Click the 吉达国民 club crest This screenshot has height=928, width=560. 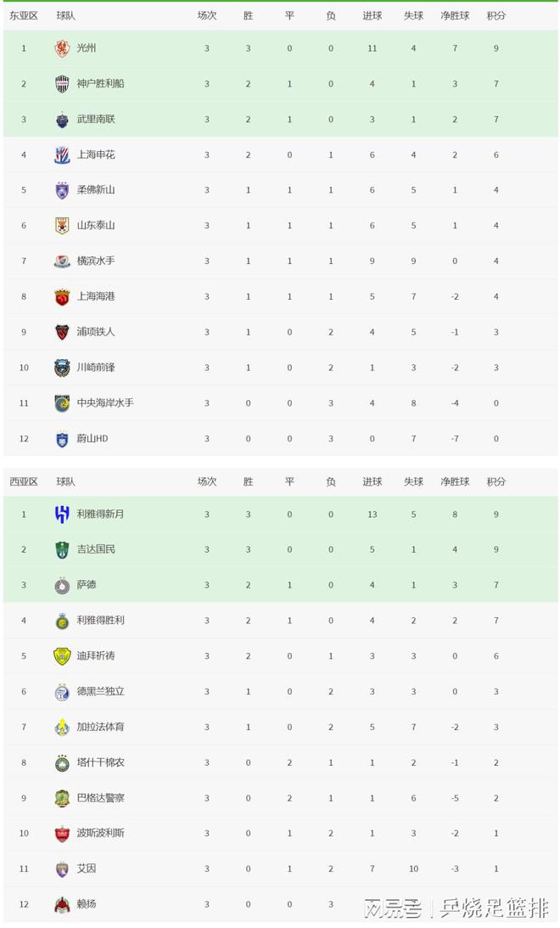coord(62,550)
